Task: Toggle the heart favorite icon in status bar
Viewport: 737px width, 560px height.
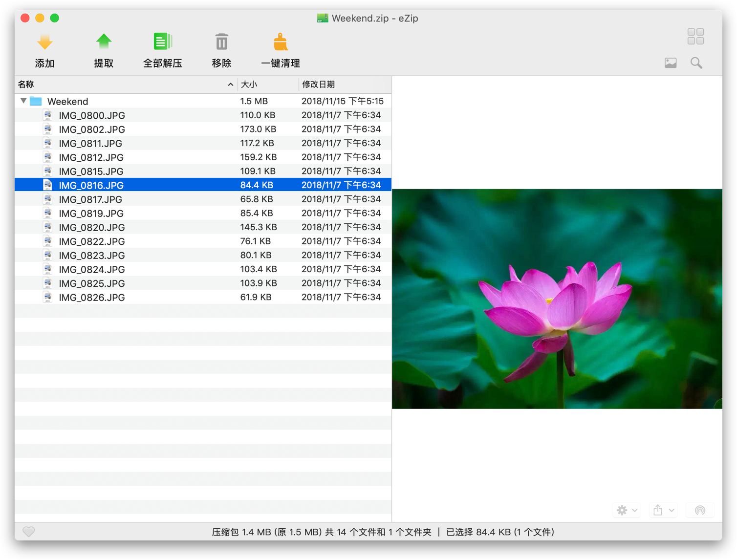Action: point(28,532)
